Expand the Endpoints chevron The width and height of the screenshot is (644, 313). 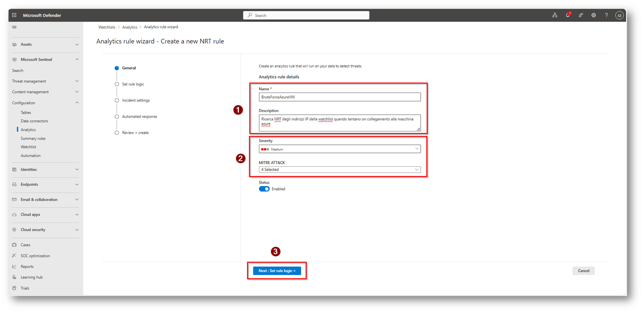(77, 184)
